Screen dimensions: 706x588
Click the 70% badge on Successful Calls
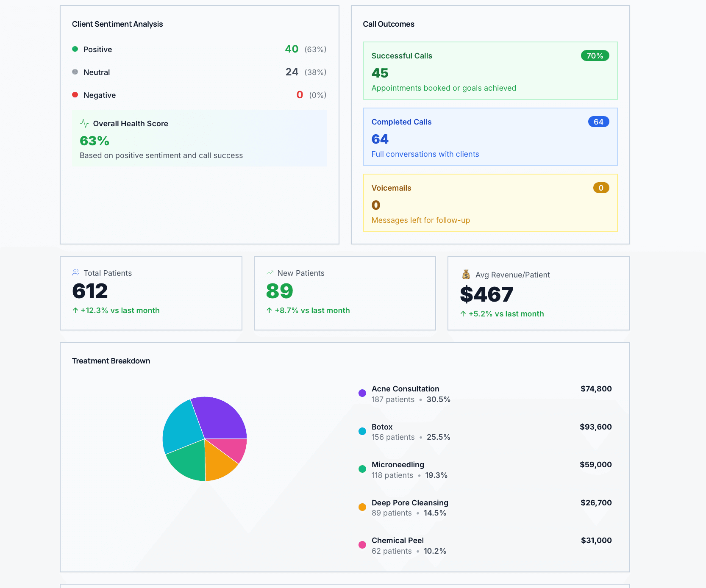(x=595, y=55)
